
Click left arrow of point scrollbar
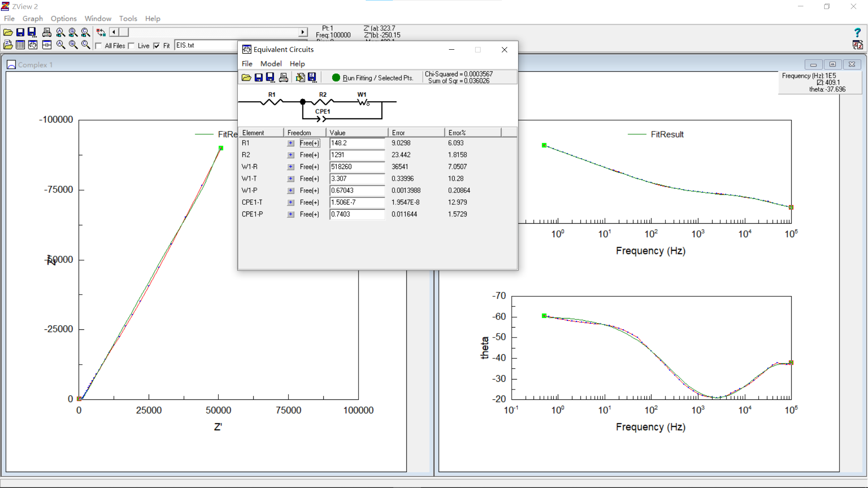click(113, 32)
